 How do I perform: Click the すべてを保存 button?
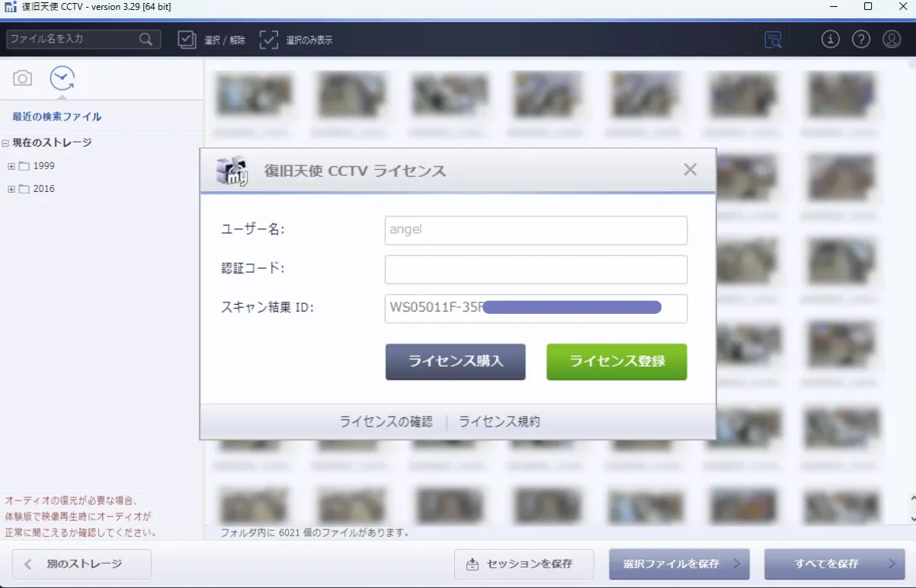(x=834, y=564)
